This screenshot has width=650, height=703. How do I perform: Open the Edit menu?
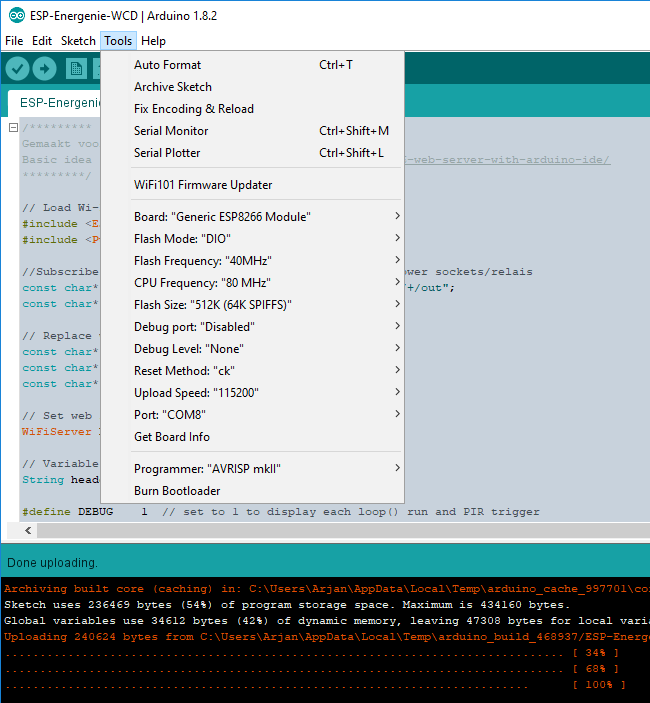point(42,41)
